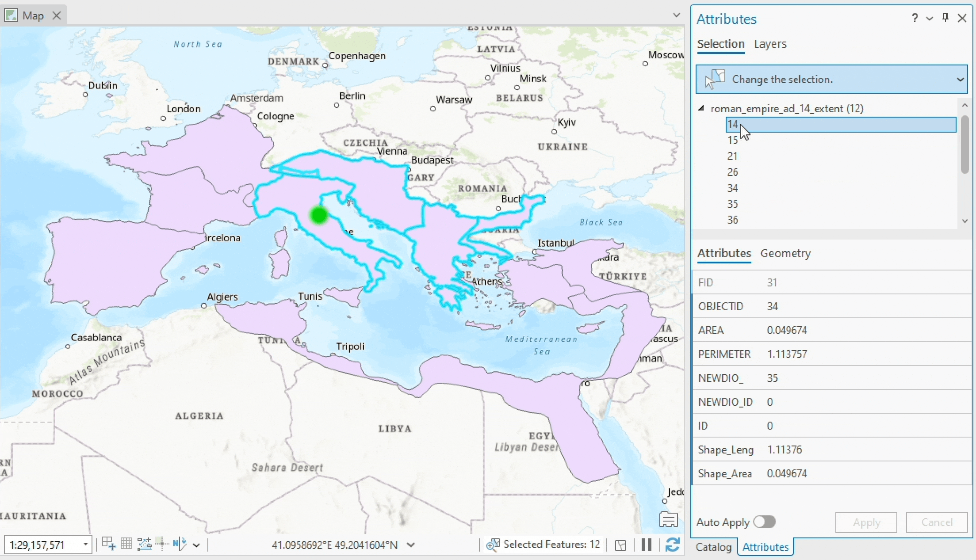Open coordinate display units dropdown
The height and width of the screenshot is (560, 976).
411,545
